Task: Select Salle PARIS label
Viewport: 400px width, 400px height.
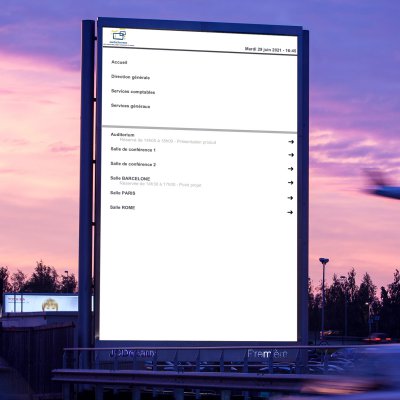Action: click(123, 193)
